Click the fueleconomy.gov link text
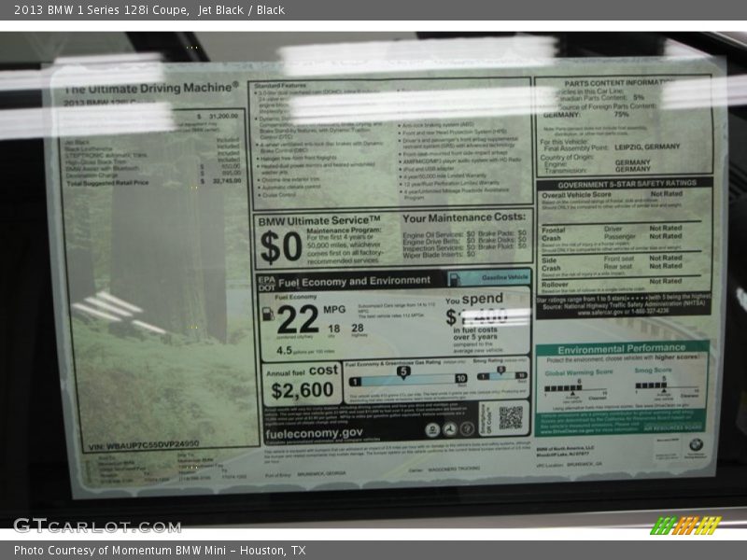 [314, 433]
